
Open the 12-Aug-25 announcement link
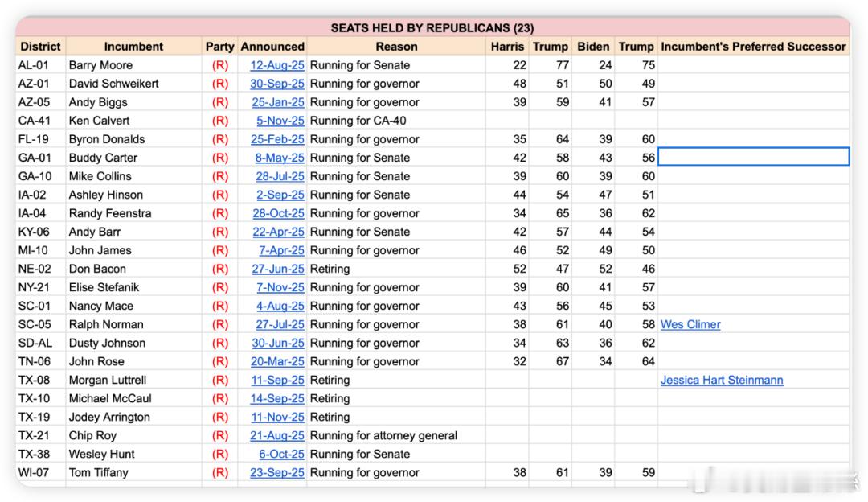pyautogui.click(x=276, y=65)
